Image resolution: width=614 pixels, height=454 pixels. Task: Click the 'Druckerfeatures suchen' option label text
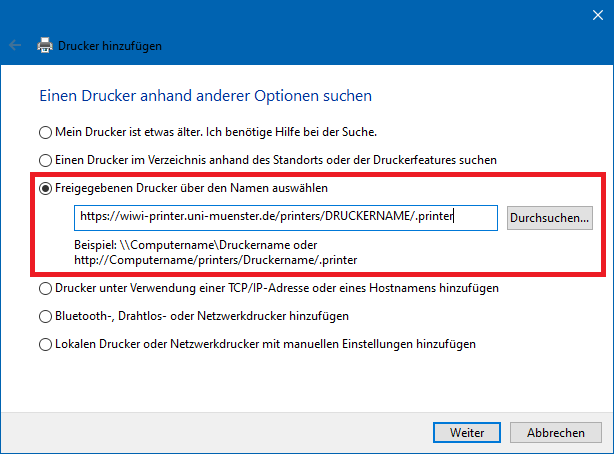(x=435, y=160)
